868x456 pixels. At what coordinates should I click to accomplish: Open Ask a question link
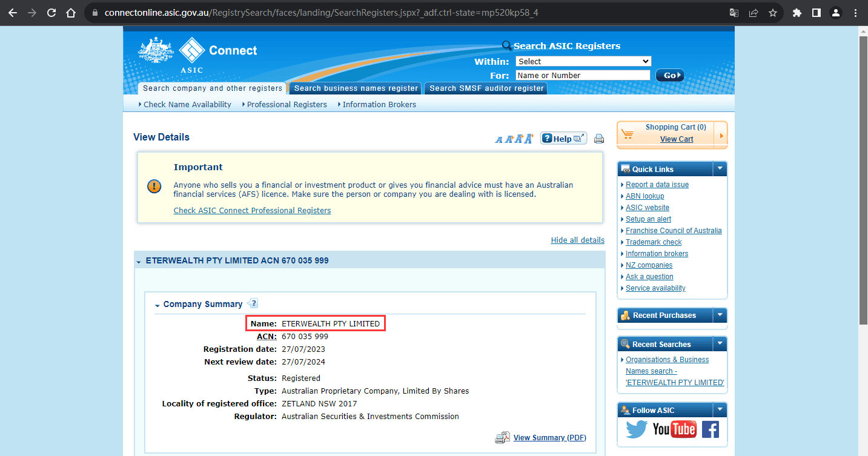coord(649,277)
